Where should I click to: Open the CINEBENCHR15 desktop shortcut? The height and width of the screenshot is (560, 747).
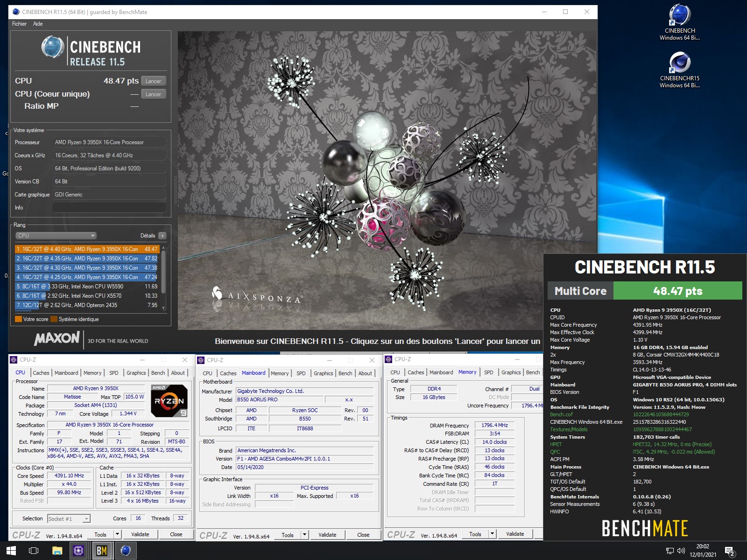(x=680, y=70)
